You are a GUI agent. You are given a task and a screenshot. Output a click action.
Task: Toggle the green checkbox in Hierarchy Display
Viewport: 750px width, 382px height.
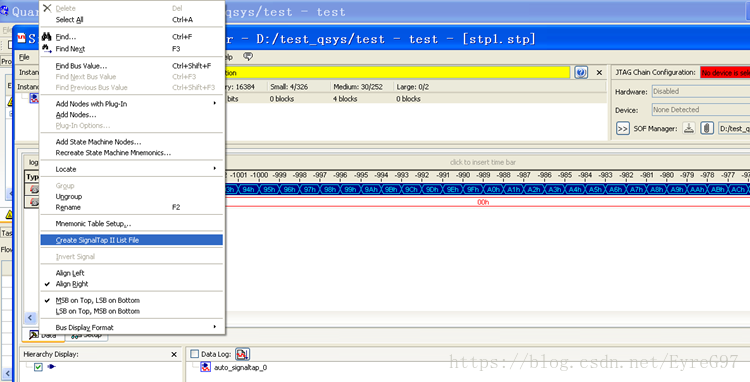pyautogui.click(x=39, y=367)
